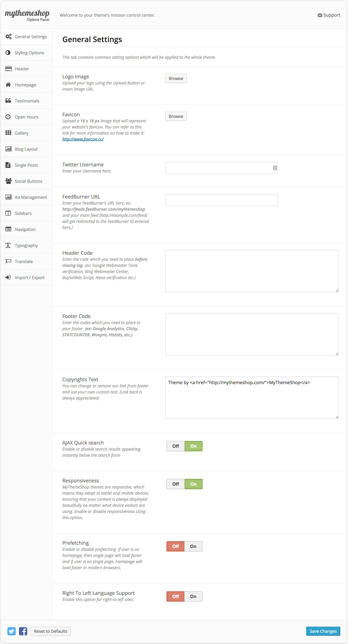Click the Gallery grid icon
This screenshot has height=644, width=348.
pos(8,133)
